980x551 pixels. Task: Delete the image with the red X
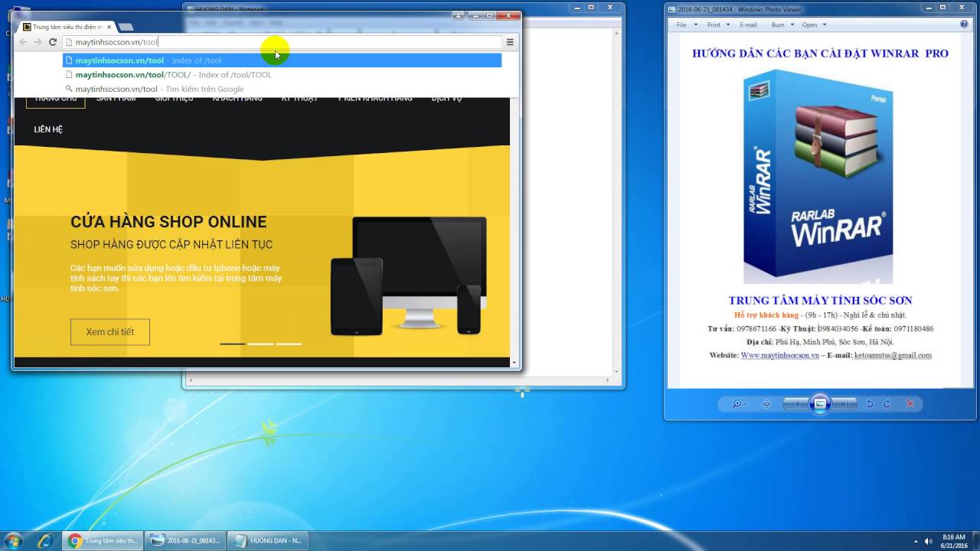pyautogui.click(x=910, y=403)
